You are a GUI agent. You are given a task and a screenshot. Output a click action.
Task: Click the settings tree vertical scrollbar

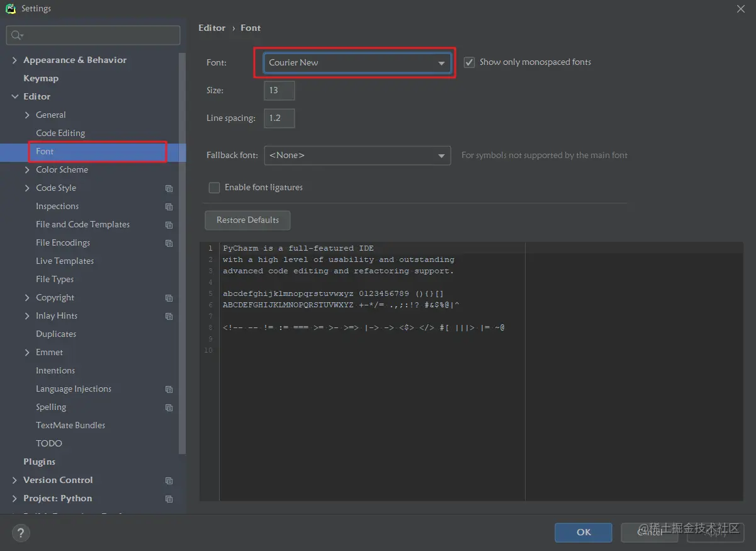(x=183, y=254)
